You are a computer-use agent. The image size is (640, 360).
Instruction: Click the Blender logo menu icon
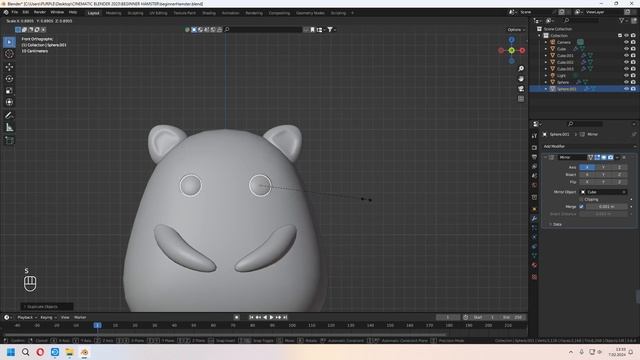[6, 13]
